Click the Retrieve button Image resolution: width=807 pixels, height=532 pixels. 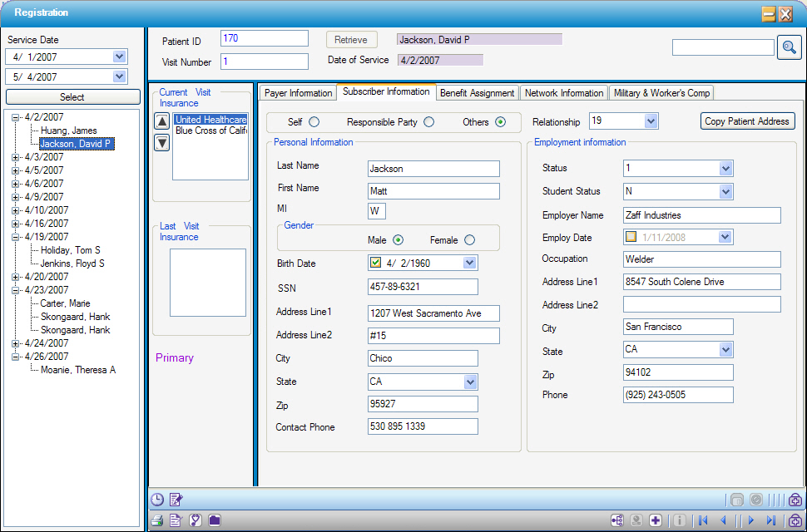351,38
